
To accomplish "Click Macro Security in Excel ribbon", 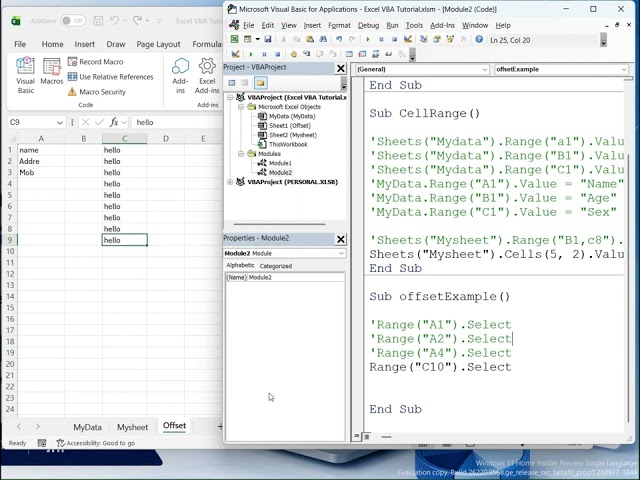I will [x=97, y=92].
